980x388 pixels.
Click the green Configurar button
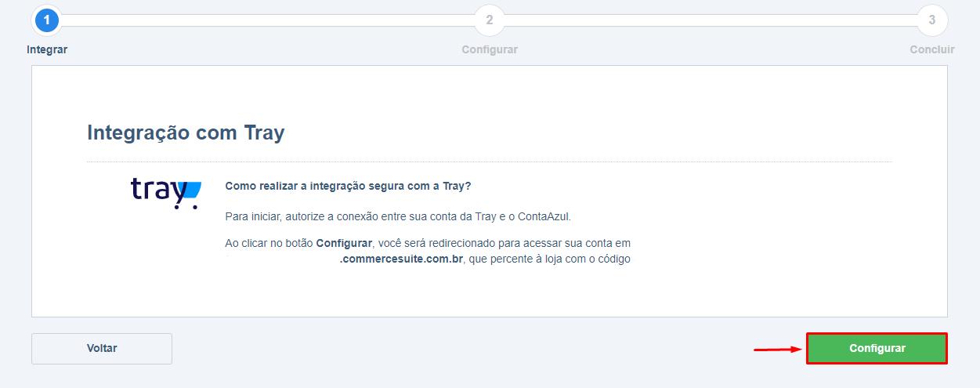[877, 349]
